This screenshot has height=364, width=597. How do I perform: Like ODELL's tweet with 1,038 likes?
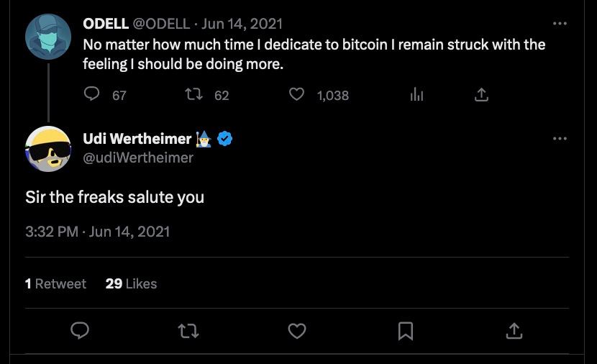296,94
